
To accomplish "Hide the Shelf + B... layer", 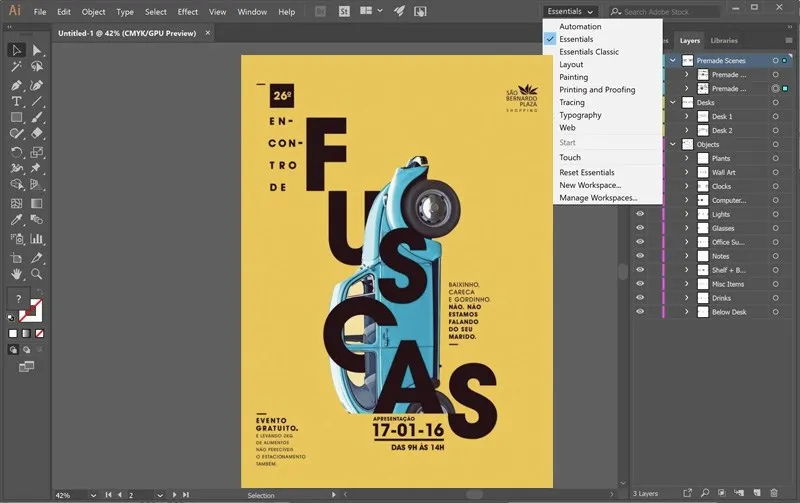I will tap(640, 270).
